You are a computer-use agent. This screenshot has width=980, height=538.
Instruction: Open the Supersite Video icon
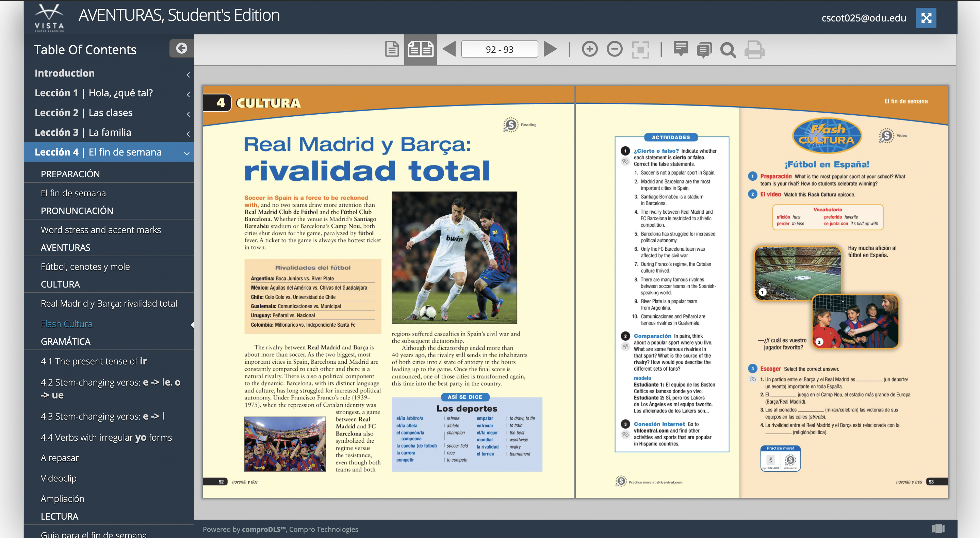coord(886,135)
